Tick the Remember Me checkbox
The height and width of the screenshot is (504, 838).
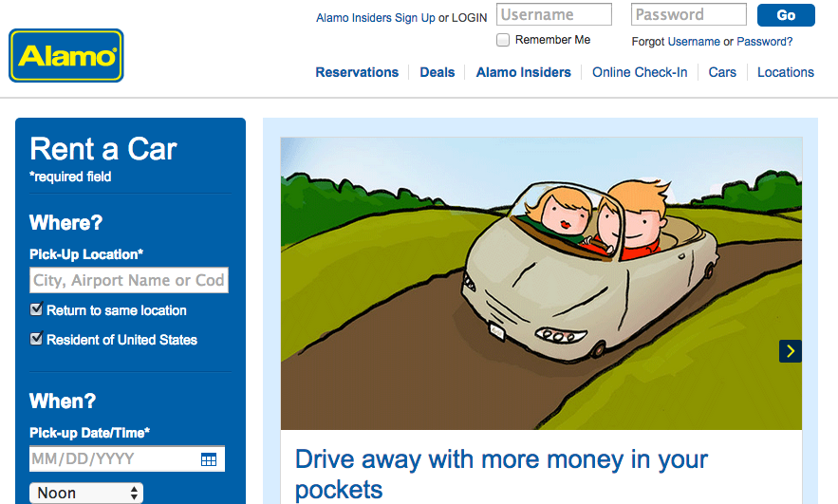(x=503, y=40)
